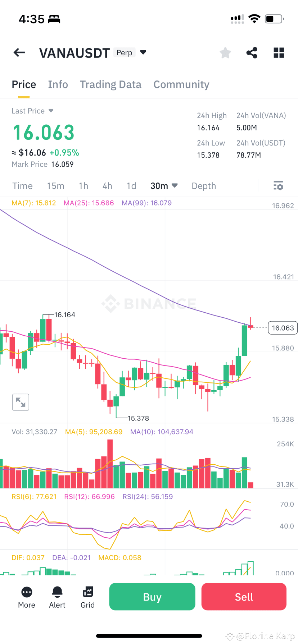
Task: Open More options at the bottom bar
Action: (x=26, y=597)
